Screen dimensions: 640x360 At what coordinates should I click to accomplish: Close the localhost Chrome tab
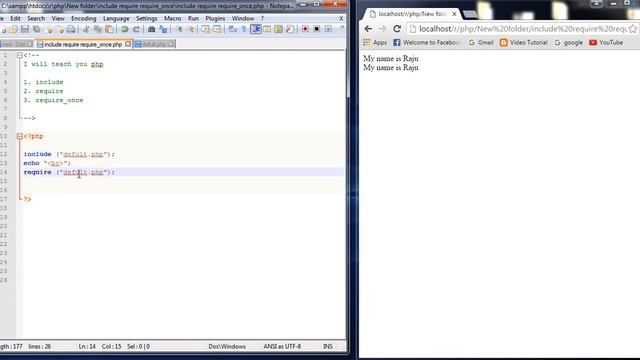click(x=454, y=14)
